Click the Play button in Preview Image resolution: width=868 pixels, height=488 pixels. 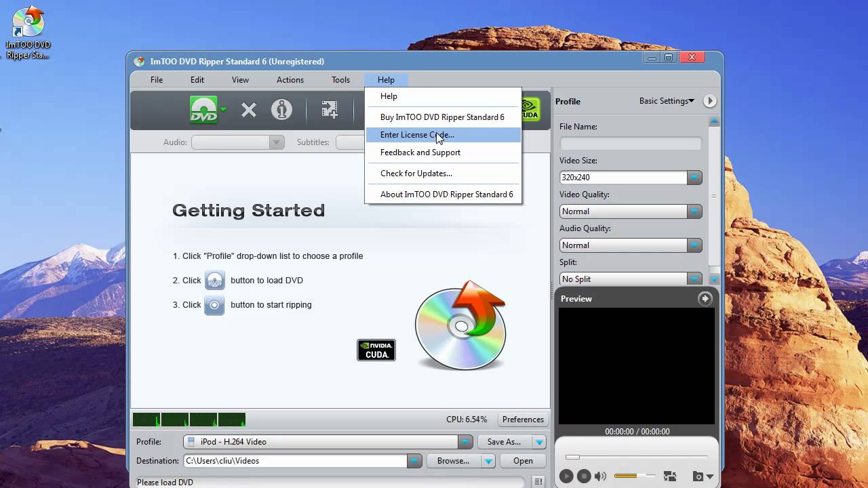[x=567, y=476]
